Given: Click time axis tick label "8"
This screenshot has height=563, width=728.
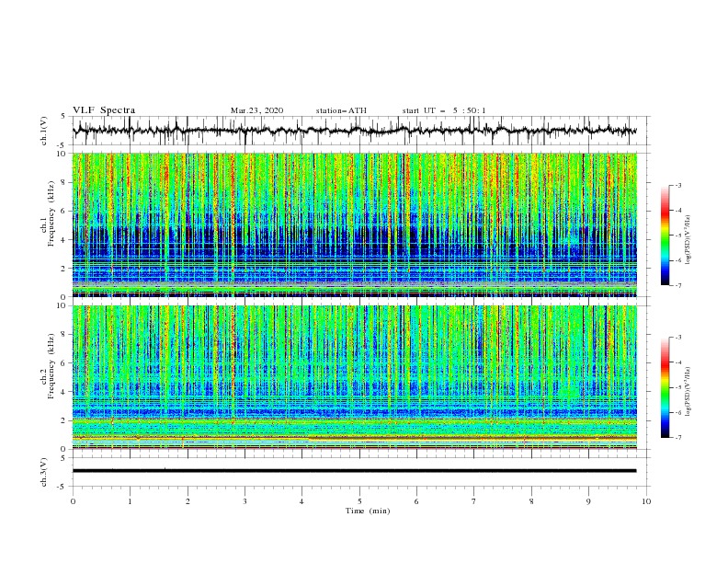Looking at the screenshot, I should [531, 501].
